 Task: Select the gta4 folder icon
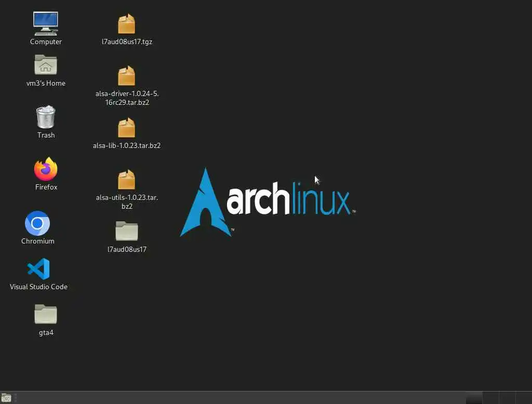click(x=46, y=314)
